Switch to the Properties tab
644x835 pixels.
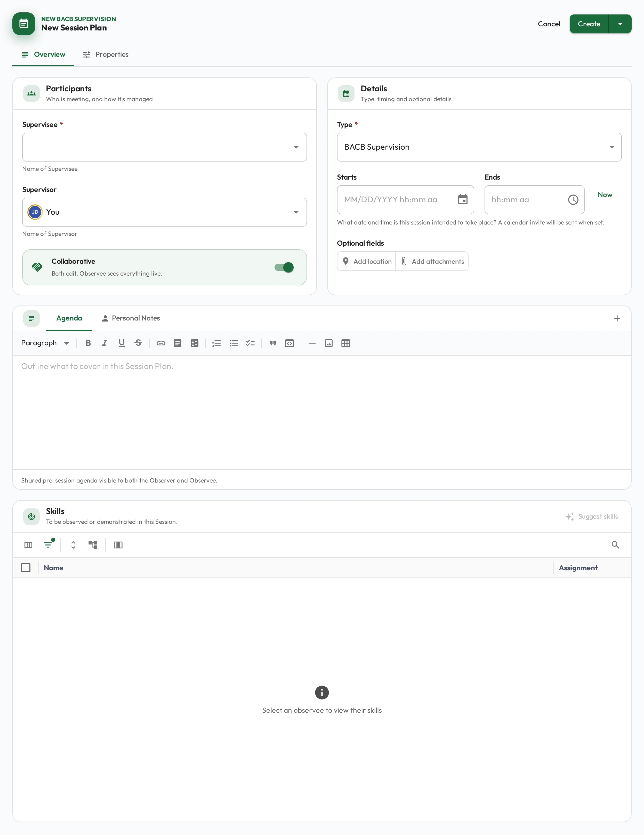[x=106, y=54]
